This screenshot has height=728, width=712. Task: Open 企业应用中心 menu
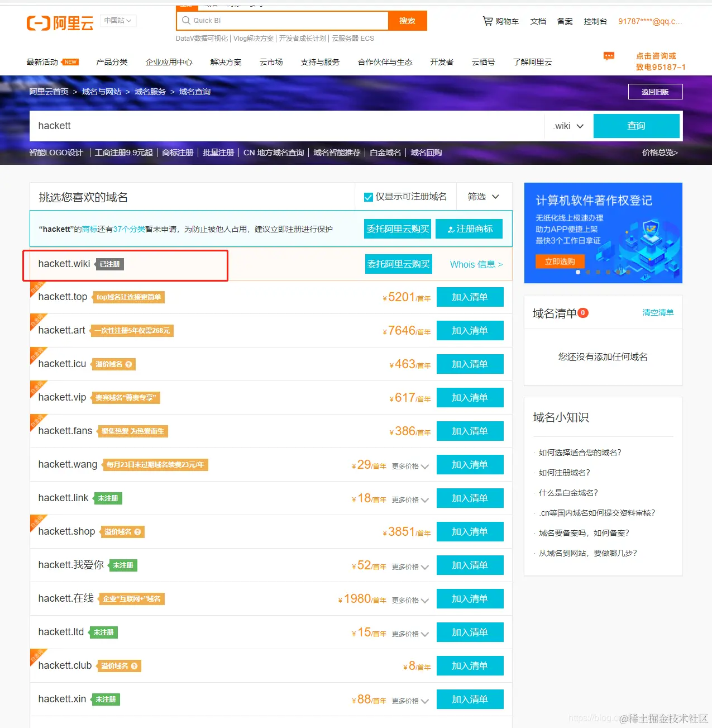[169, 62]
